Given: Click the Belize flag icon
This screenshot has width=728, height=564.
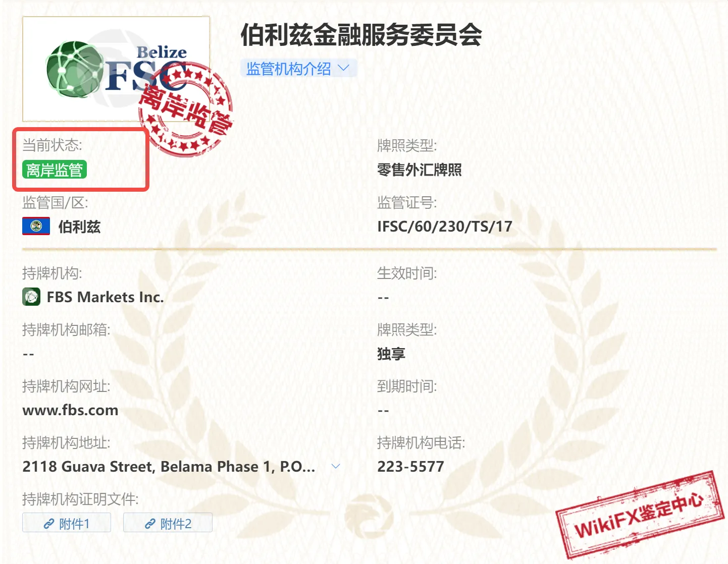Looking at the screenshot, I should pos(36,226).
